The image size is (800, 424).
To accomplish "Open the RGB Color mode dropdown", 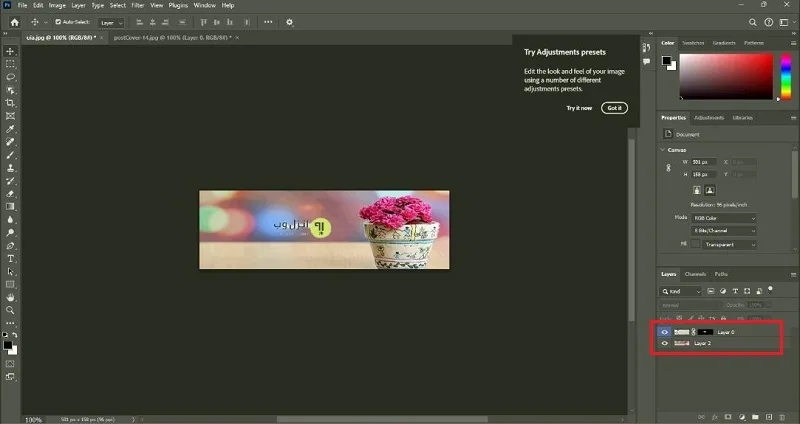I will (723, 218).
